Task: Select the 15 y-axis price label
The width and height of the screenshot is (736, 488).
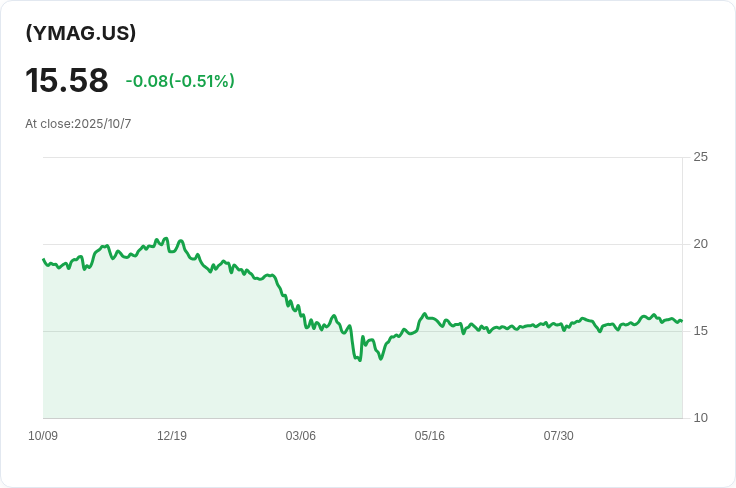Action: pyautogui.click(x=700, y=331)
